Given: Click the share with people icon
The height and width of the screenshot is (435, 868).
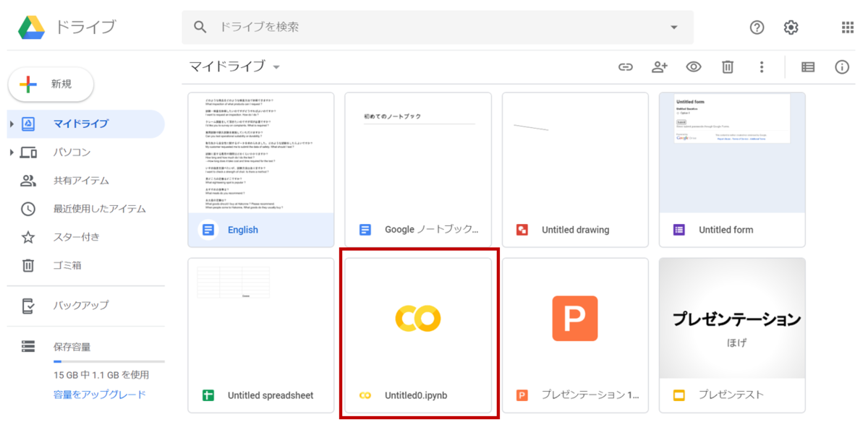Looking at the screenshot, I should pos(659,66).
